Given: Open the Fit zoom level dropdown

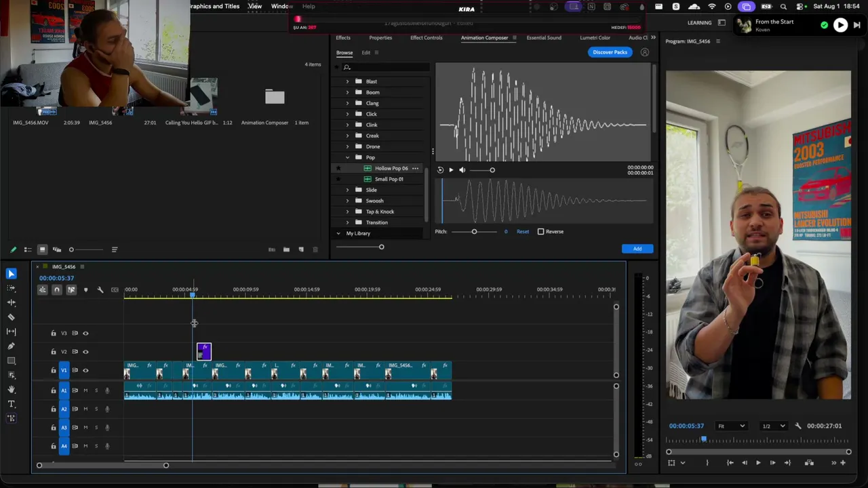Looking at the screenshot, I should [x=732, y=426].
